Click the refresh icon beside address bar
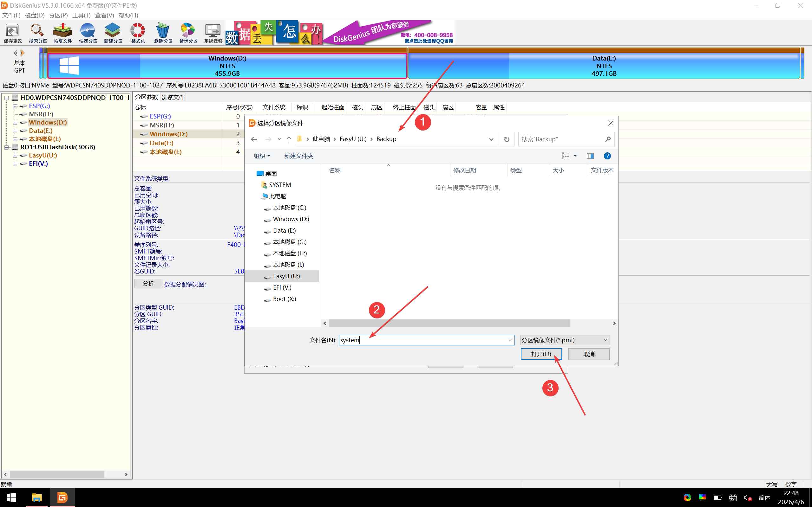The width and height of the screenshot is (812, 507). [x=507, y=139]
